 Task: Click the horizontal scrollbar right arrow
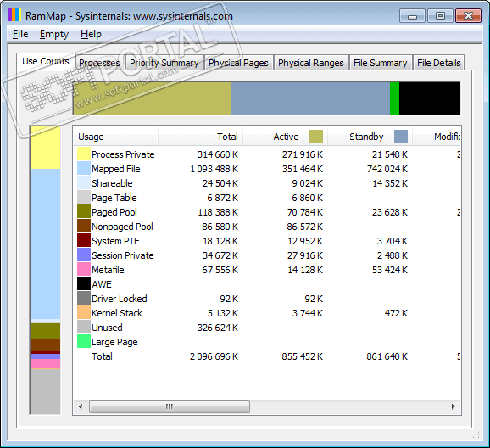point(454,406)
